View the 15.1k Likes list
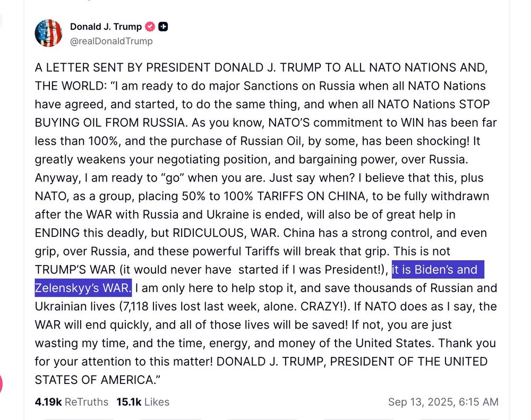Image resolution: width=531 pixels, height=420 pixels. (143, 402)
